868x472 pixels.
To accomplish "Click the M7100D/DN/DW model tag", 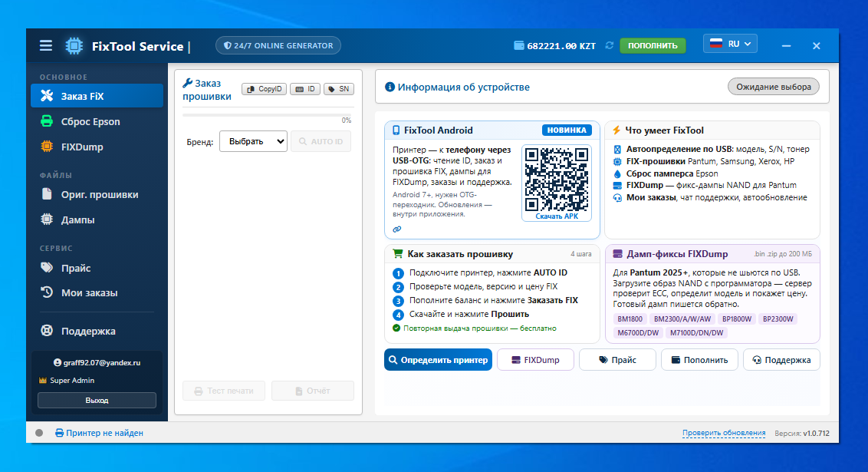I will [x=696, y=333].
